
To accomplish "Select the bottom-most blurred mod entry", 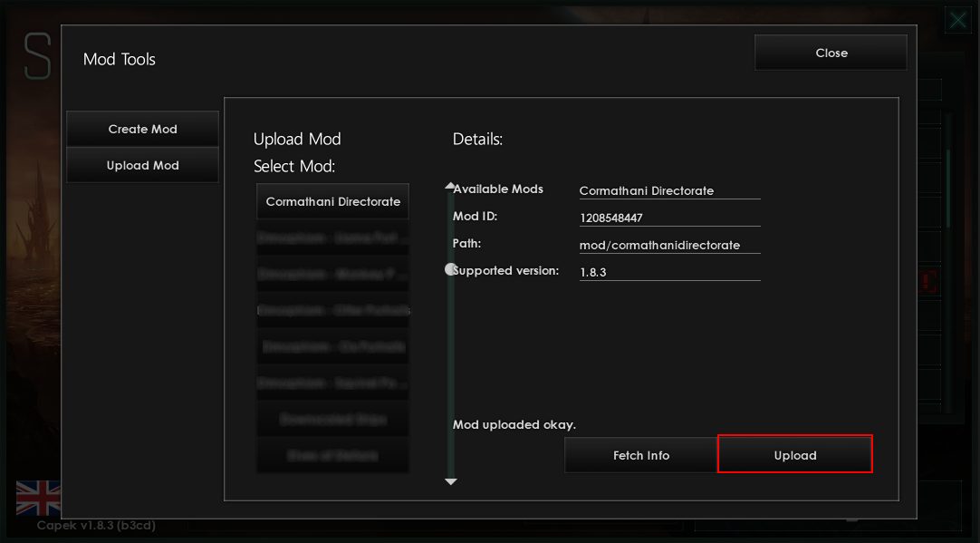I will click(x=332, y=455).
